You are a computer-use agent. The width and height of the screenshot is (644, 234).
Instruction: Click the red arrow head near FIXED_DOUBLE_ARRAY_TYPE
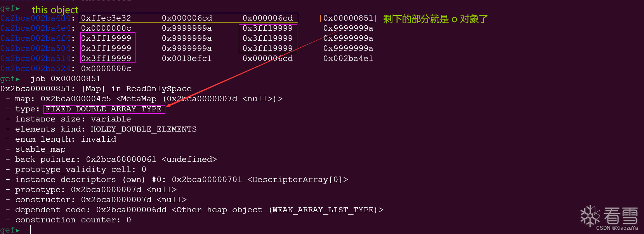169,105
